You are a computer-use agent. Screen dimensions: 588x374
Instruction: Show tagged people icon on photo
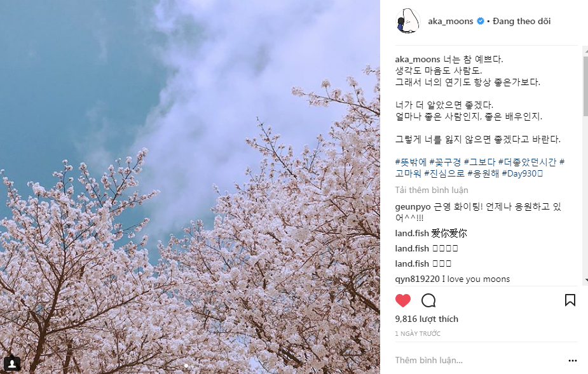pos(12,363)
